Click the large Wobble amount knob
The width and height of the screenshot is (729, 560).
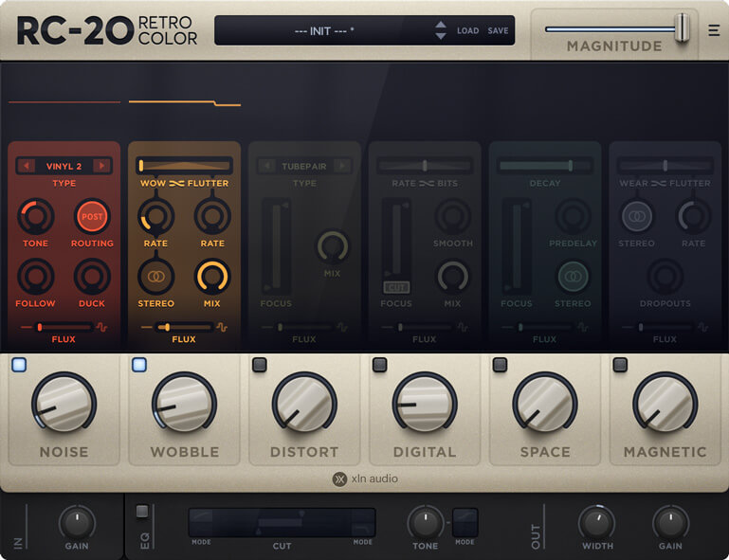click(x=184, y=404)
